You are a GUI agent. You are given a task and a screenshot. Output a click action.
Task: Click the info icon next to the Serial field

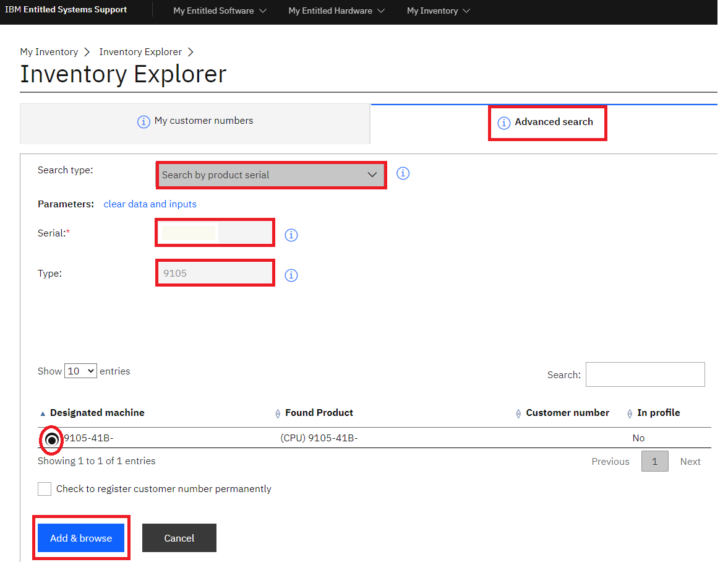(291, 235)
